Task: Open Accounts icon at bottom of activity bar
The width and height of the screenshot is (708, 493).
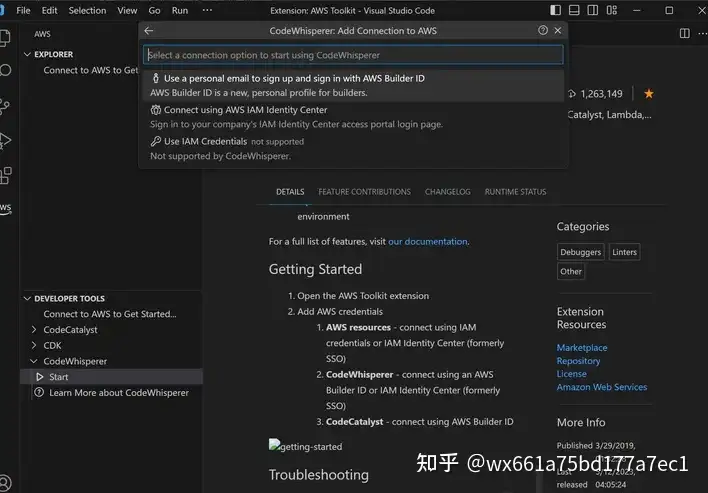Action: 5,483
